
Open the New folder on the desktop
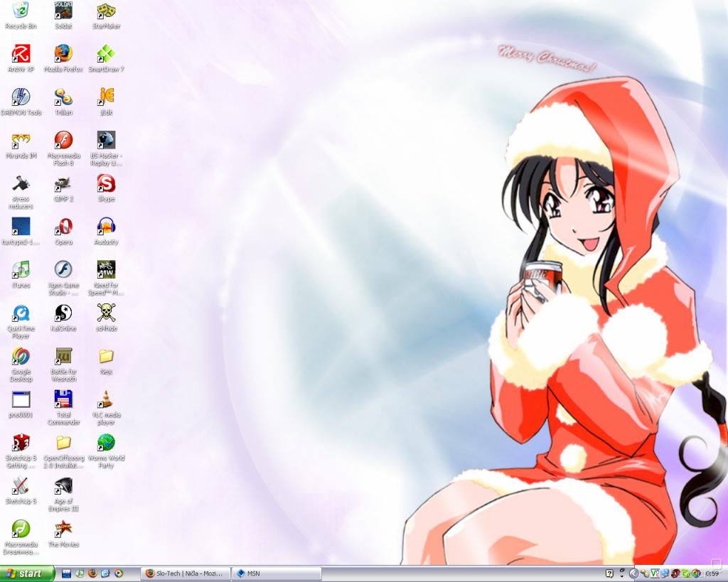[x=107, y=361]
